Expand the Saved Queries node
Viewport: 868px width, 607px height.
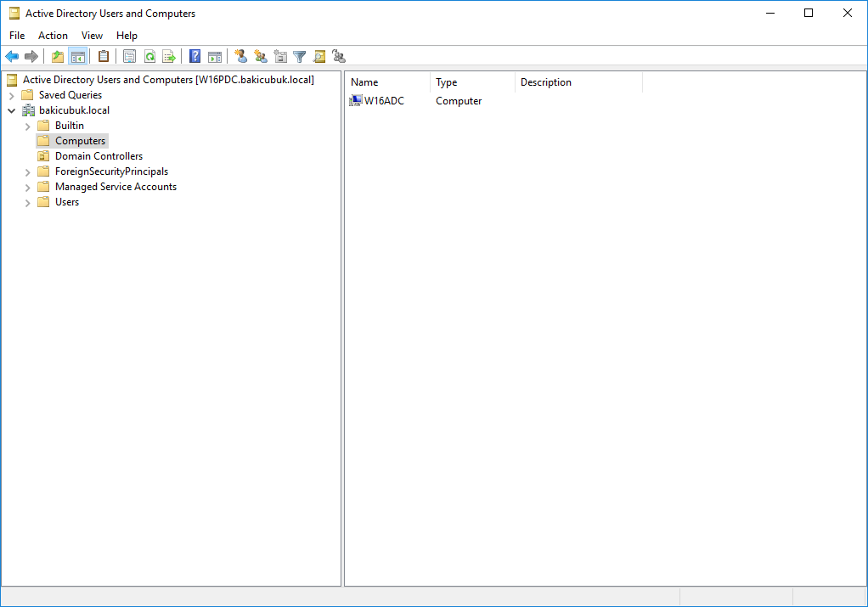click(x=12, y=96)
